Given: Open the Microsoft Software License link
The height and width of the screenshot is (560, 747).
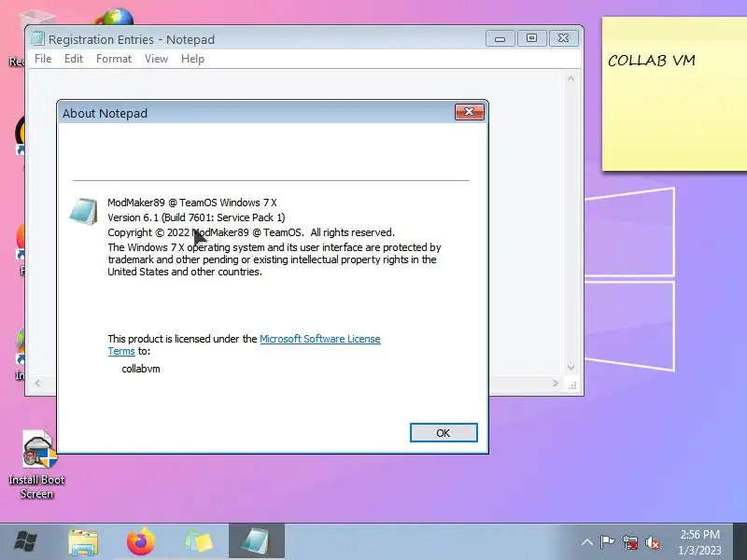Looking at the screenshot, I should [x=319, y=339].
